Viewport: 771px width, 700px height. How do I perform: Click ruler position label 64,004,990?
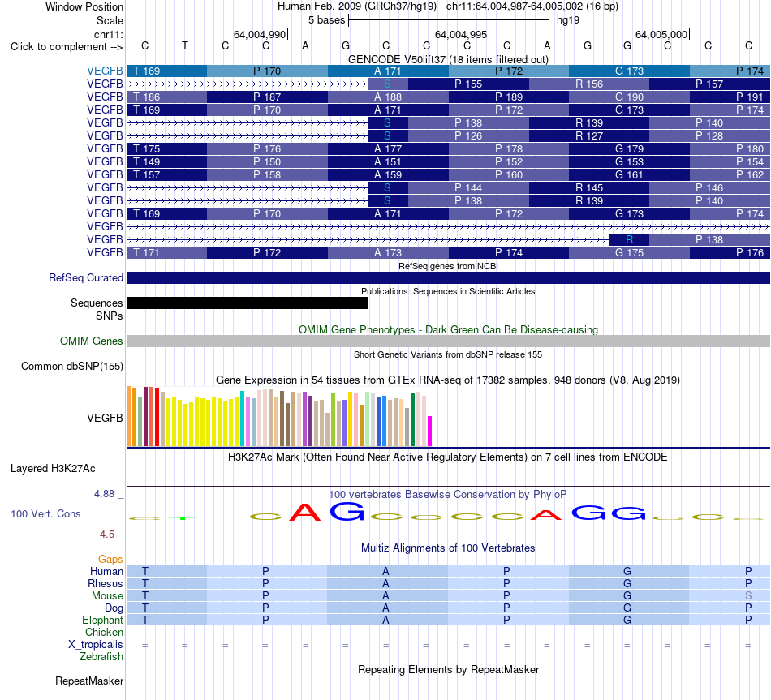(260, 34)
